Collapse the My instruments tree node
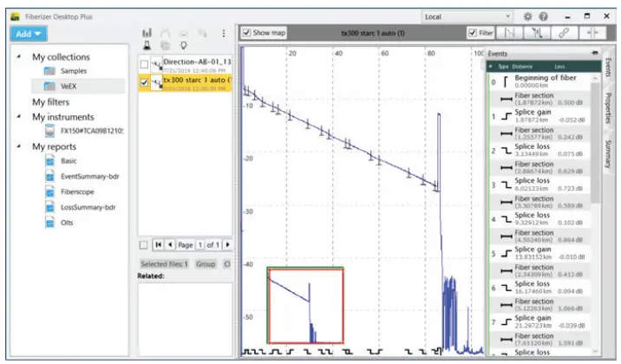Viewport: 621px width, 364px height. (18, 116)
